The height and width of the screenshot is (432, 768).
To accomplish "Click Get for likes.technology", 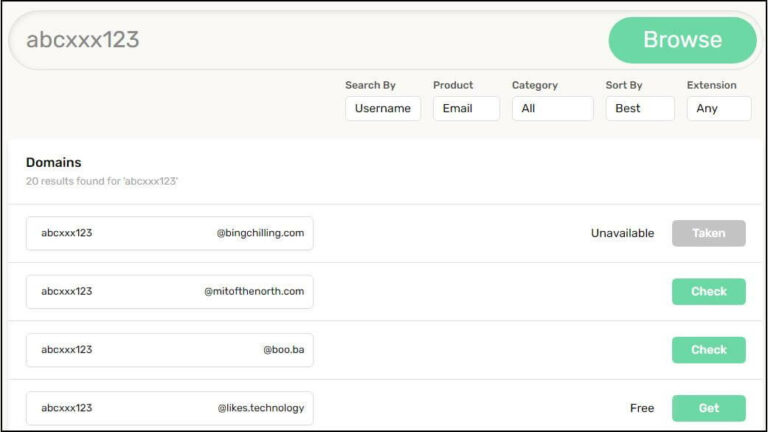I will click(x=708, y=408).
